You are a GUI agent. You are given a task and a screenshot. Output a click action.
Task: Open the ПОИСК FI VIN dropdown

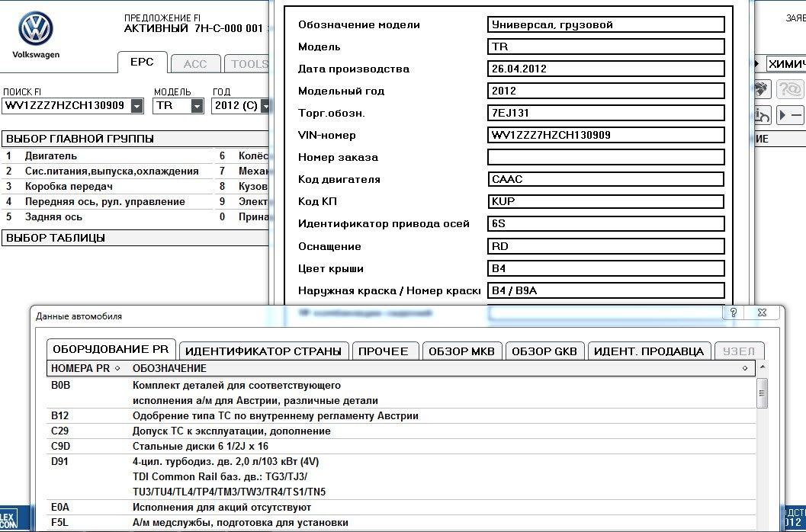(x=136, y=106)
